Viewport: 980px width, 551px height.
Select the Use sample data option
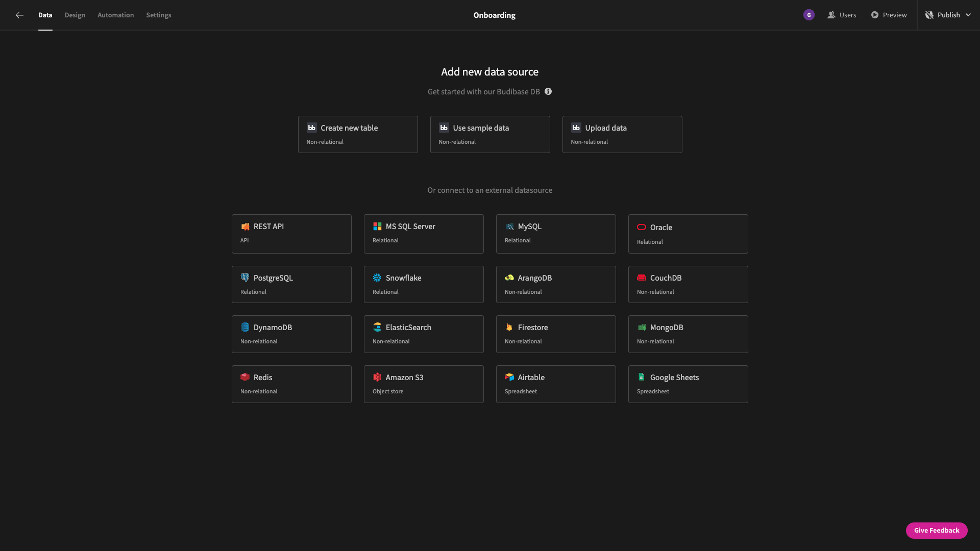pos(489,134)
